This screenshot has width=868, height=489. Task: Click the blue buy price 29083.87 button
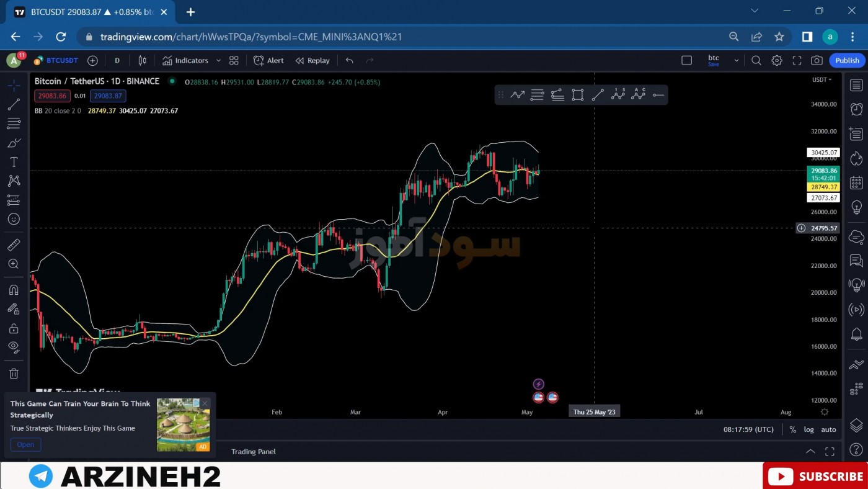click(x=108, y=96)
